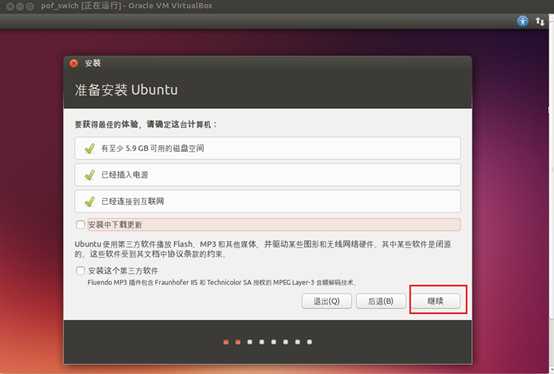This screenshot has height=374, width=554.
Task: Close the 安装 installer dialog
Action: [x=73, y=63]
